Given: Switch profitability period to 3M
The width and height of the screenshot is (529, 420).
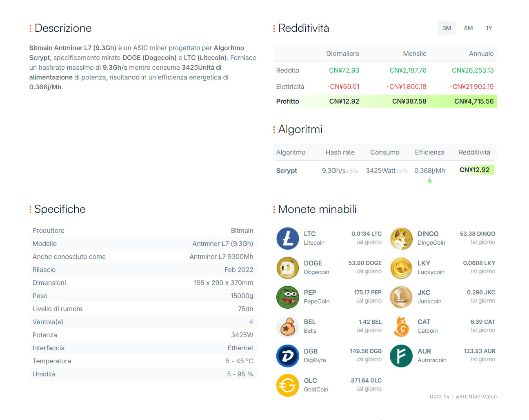Looking at the screenshot, I should pos(447,28).
